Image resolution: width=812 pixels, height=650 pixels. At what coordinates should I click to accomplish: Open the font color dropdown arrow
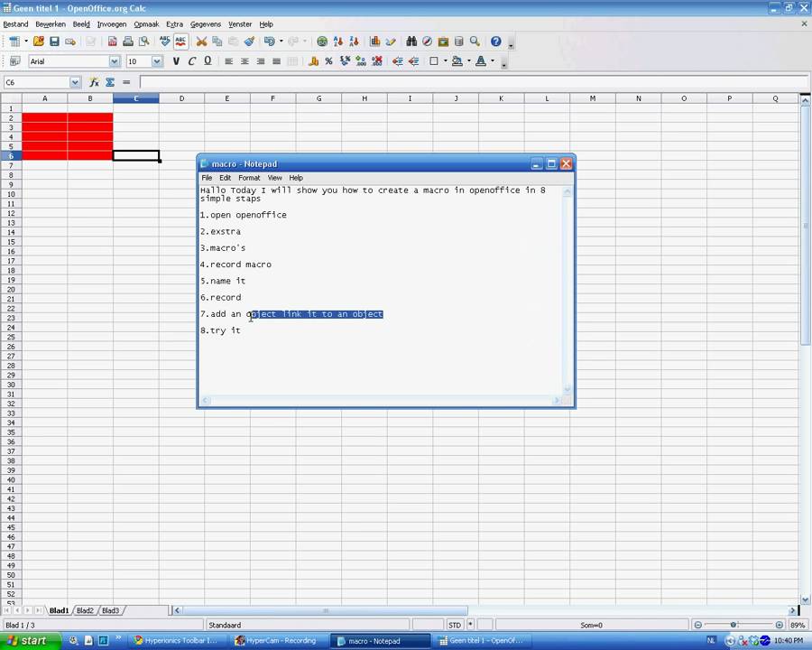[x=493, y=61]
